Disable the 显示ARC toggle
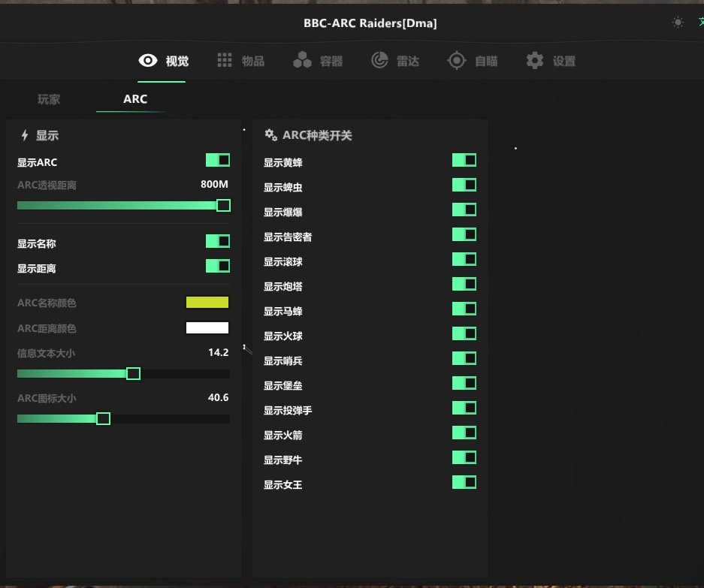This screenshot has width=704, height=588. pos(218,160)
